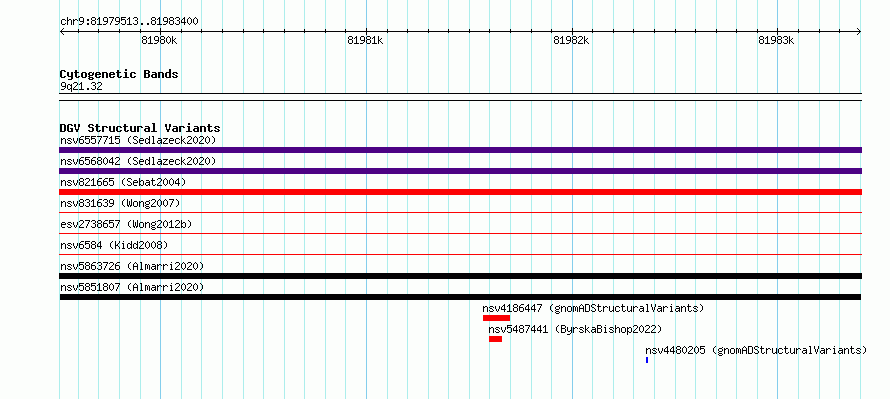Click the nsv6557715 (Sedlazeck2020) label
This screenshot has width=890, height=399.
click(x=138, y=140)
